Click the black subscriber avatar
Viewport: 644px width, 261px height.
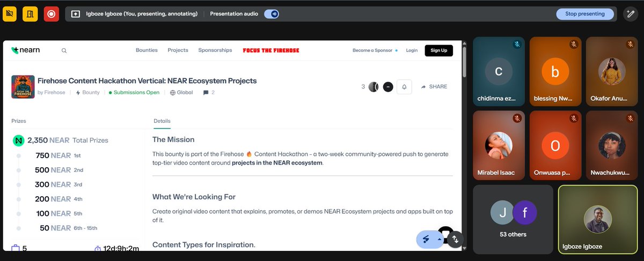(388, 87)
